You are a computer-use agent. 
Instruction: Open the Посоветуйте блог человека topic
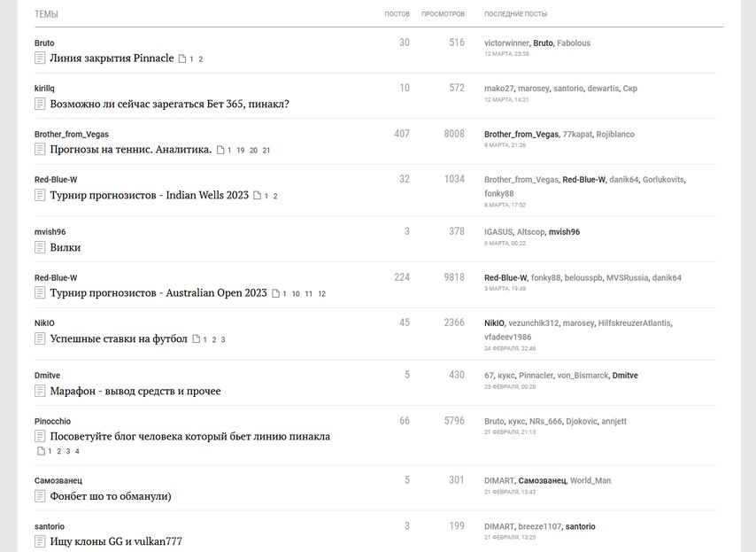click(x=189, y=437)
